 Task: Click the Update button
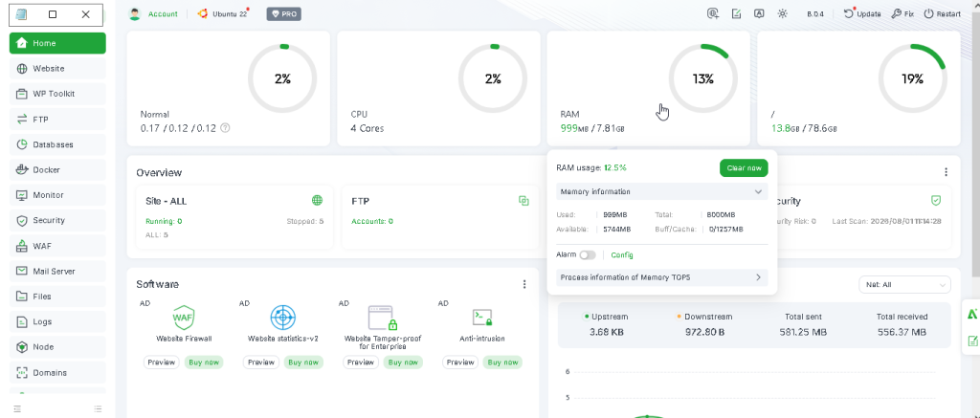(x=862, y=13)
